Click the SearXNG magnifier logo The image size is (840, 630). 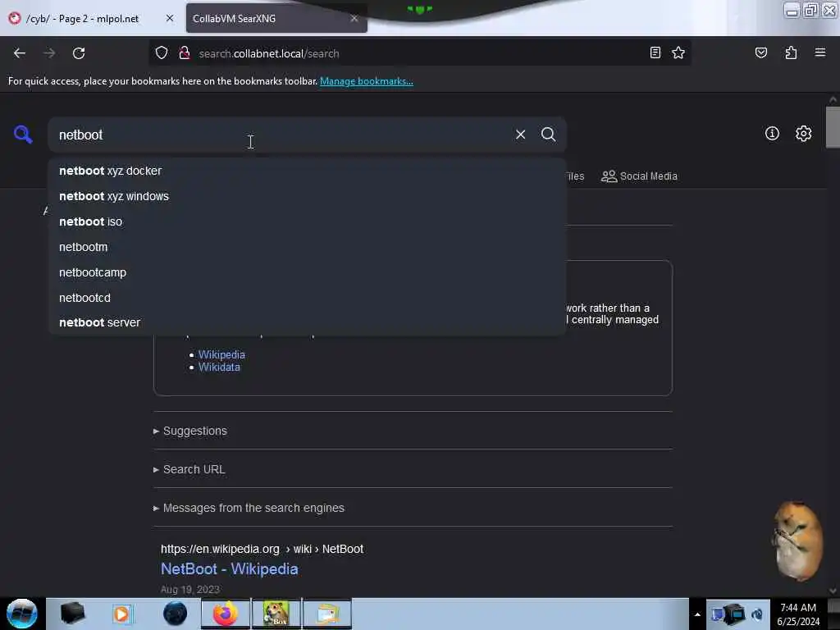click(x=22, y=135)
